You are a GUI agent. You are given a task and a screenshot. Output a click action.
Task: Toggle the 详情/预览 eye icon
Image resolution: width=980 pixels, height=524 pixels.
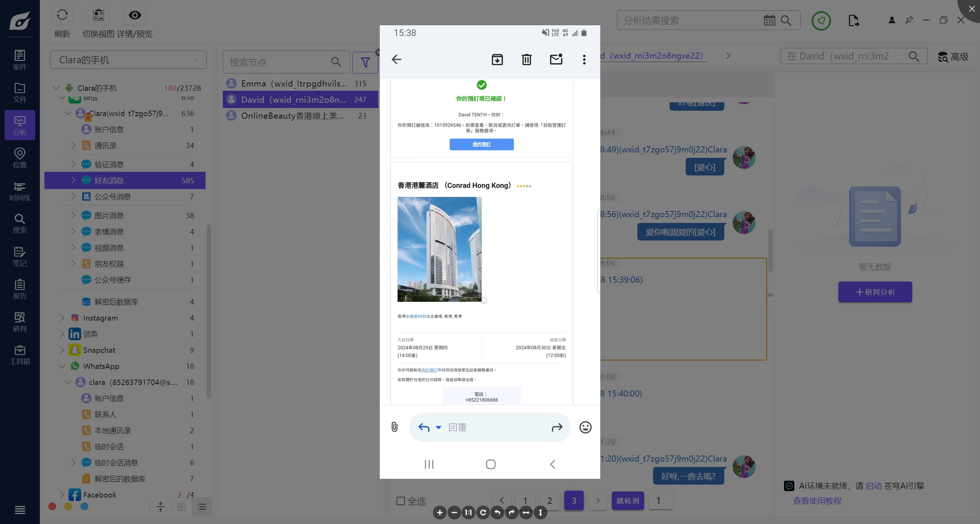(x=134, y=15)
